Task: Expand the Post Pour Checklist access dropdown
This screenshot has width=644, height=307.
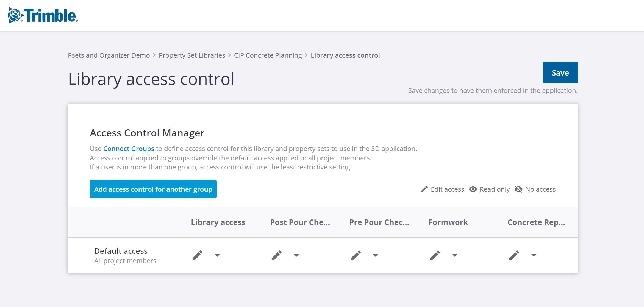Action: tap(296, 255)
